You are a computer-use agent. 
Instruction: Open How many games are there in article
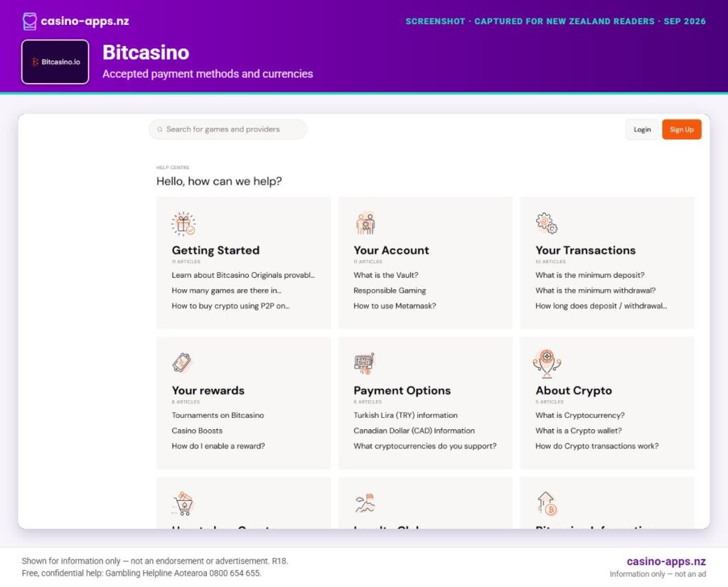coord(227,291)
